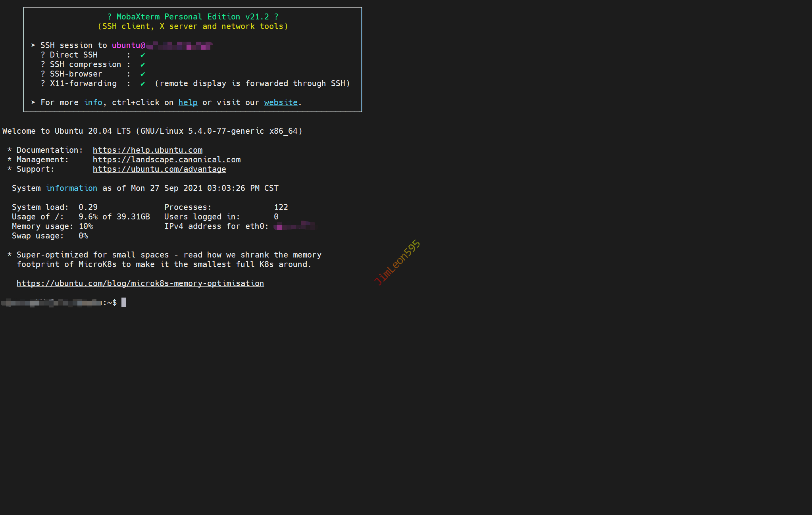This screenshot has height=515, width=812.
Task: Click the JimLeon595 diagonal watermark
Action: point(397,262)
